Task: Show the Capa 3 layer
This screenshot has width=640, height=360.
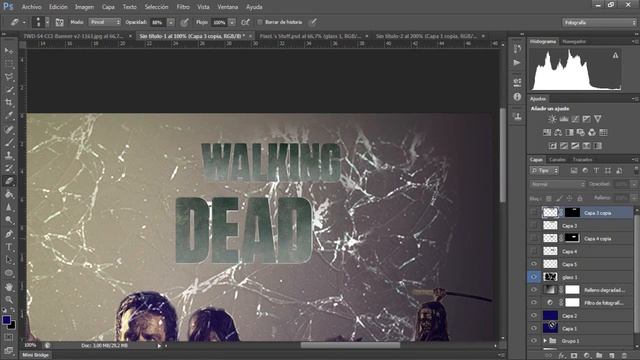Action: click(533, 225)
